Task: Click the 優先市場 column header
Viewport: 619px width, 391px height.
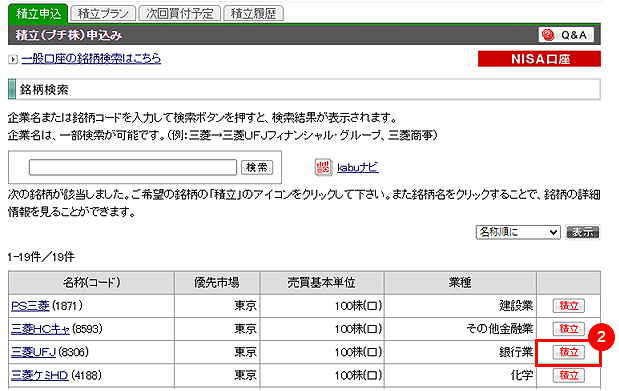Action: coord(217,282)
